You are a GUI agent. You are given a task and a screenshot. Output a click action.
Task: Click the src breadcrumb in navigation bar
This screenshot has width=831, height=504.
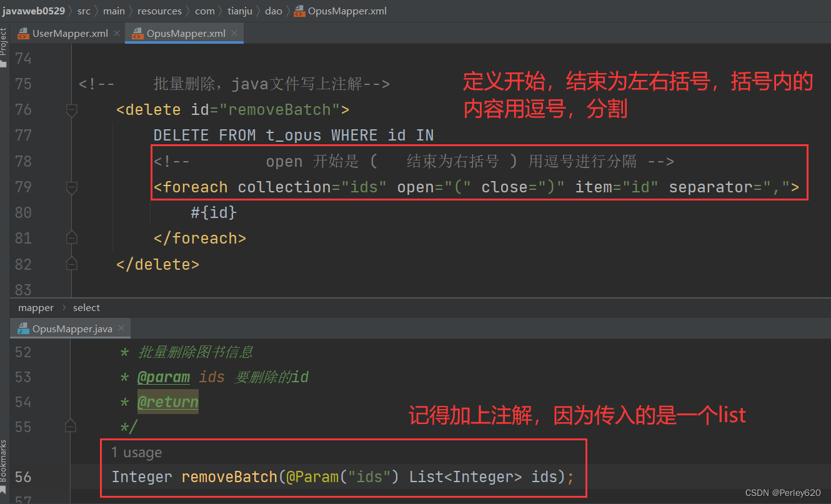pos(84,11)
